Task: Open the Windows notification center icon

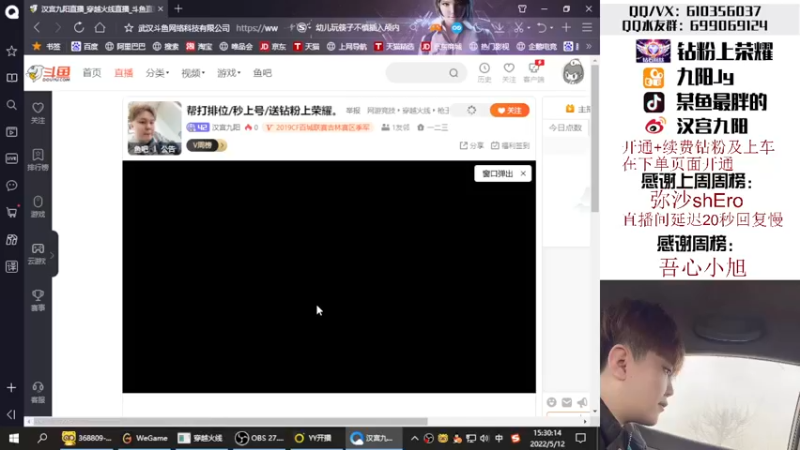Action: 580,438
